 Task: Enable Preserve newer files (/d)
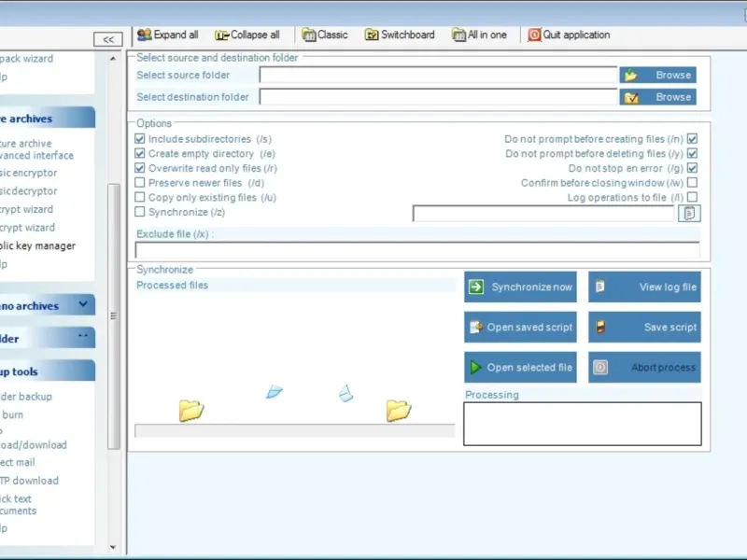[139, 182]
